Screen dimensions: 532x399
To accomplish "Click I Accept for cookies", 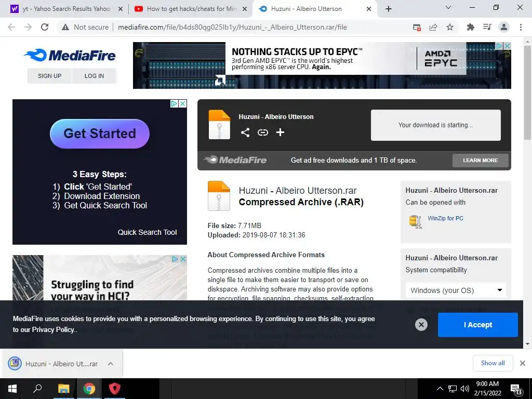I will 478,325.
